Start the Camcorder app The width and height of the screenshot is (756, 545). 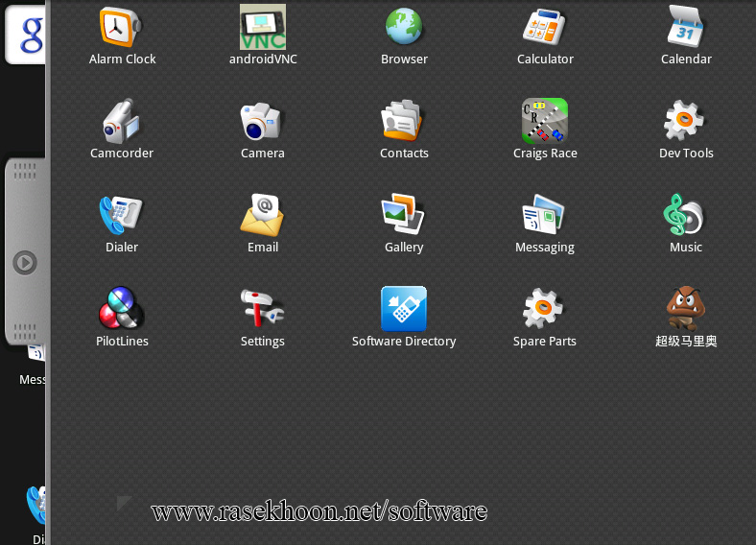(x=122, y=122)
